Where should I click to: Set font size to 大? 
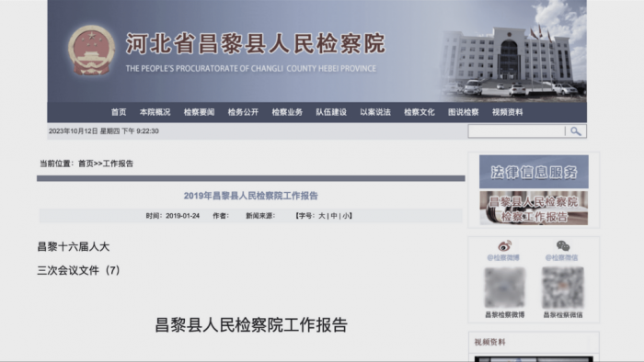click(322, 216)
